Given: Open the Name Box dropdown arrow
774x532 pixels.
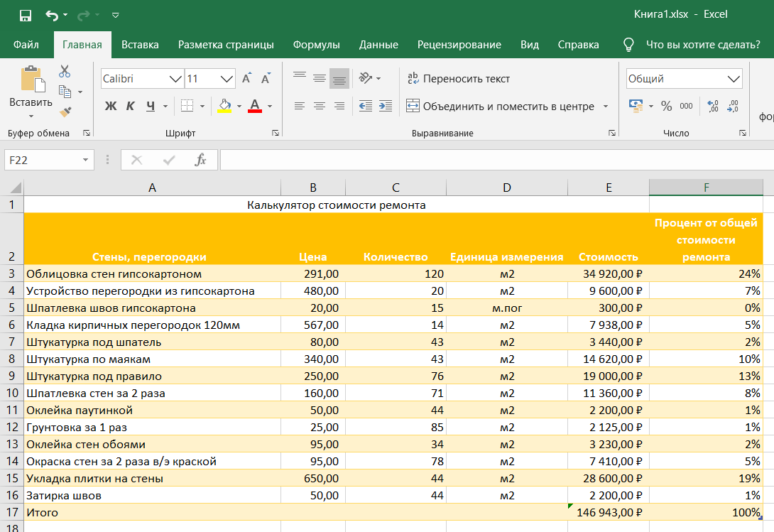Looking at the screenshot, I should tap(85, 161).
